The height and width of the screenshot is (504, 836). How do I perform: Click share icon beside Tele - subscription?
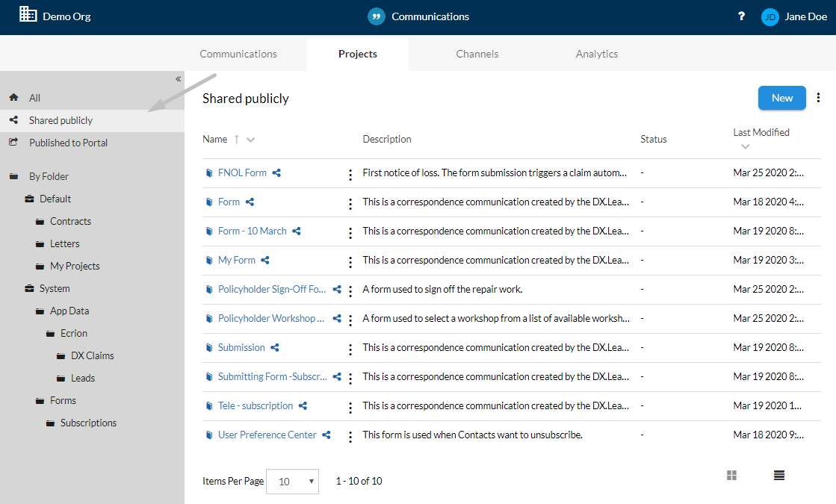[303, 405]
